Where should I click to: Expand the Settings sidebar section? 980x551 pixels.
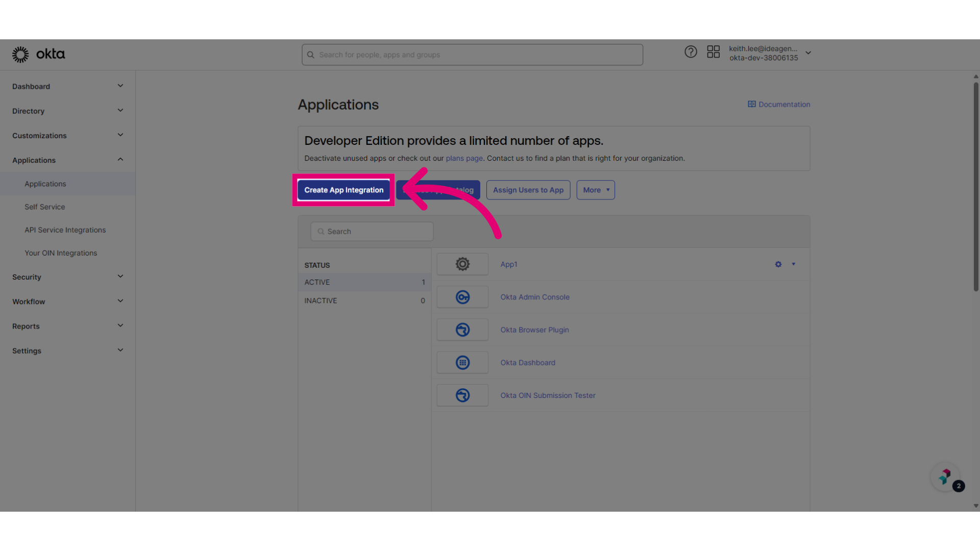point(120,350)
